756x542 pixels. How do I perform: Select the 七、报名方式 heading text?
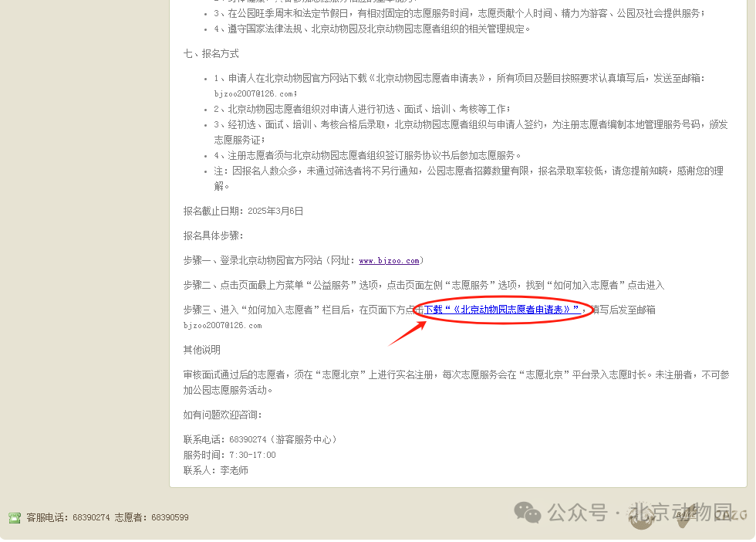pyautogui.click(x=211, y=53)
